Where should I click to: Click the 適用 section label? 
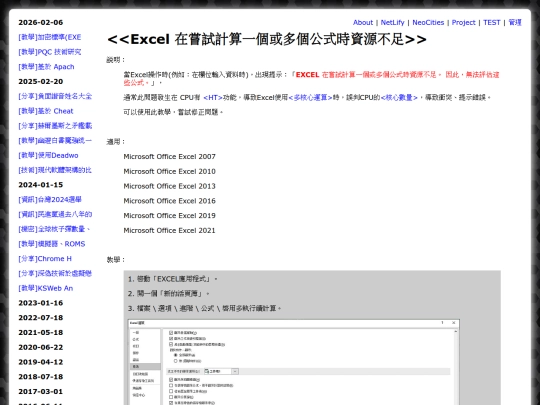click(x=115, y=142)
